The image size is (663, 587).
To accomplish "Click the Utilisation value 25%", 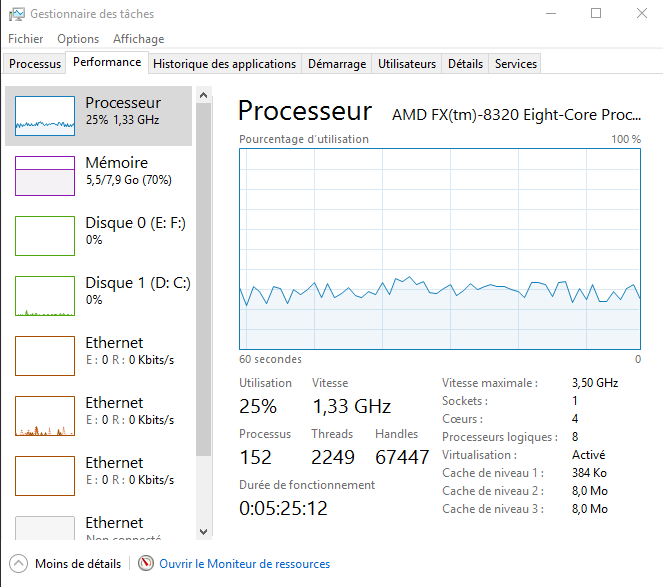I will point(258,406).
